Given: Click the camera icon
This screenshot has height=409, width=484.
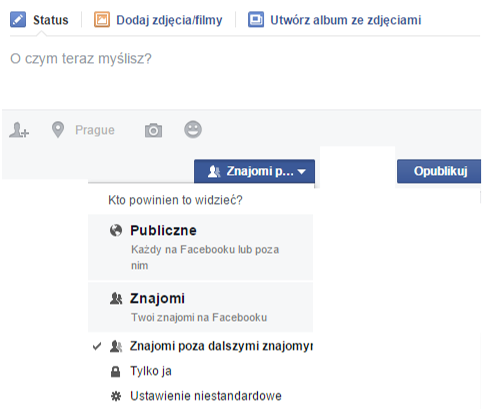Looking at the screenshot, I should (153, 130).
